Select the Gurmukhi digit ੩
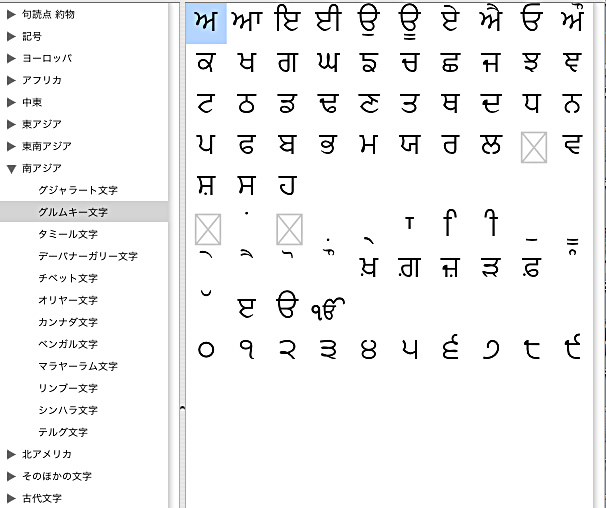 point(328,350)
